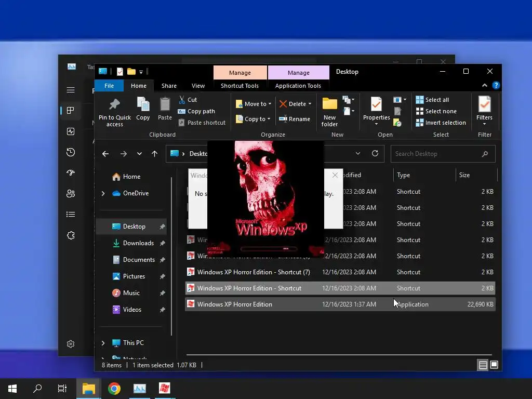
Task: Switch to the View ribbon tab
Action: coord(198,86)
